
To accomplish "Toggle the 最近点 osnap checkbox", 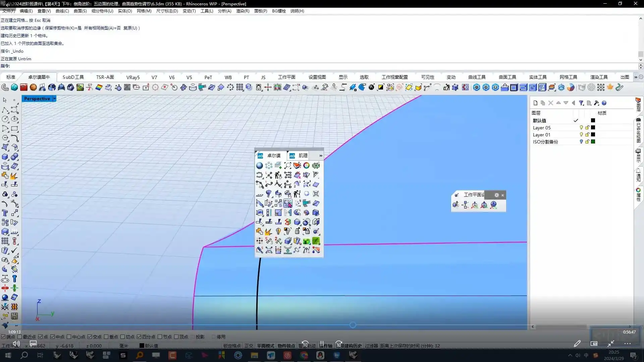I will coord(20,337).
